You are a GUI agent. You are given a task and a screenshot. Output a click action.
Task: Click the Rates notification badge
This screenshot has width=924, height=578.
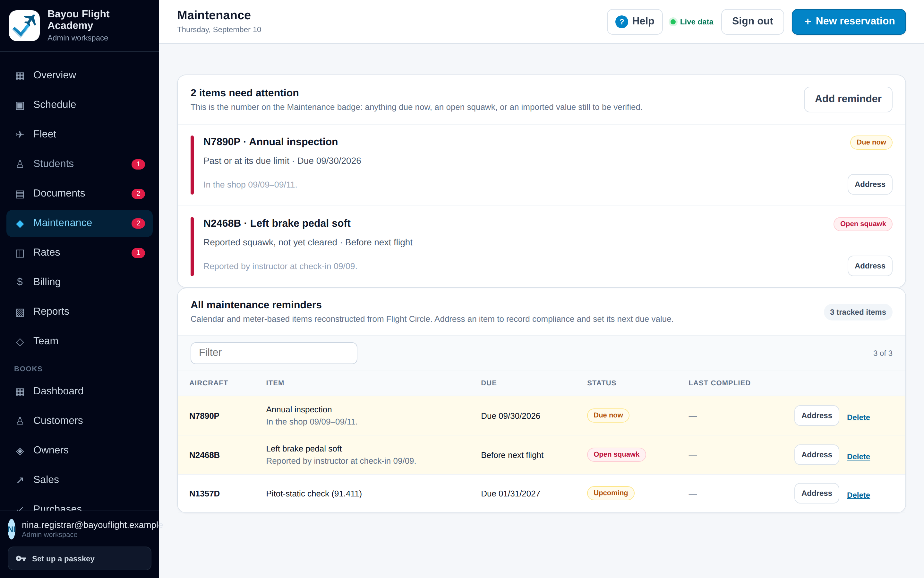pos(138,253)
